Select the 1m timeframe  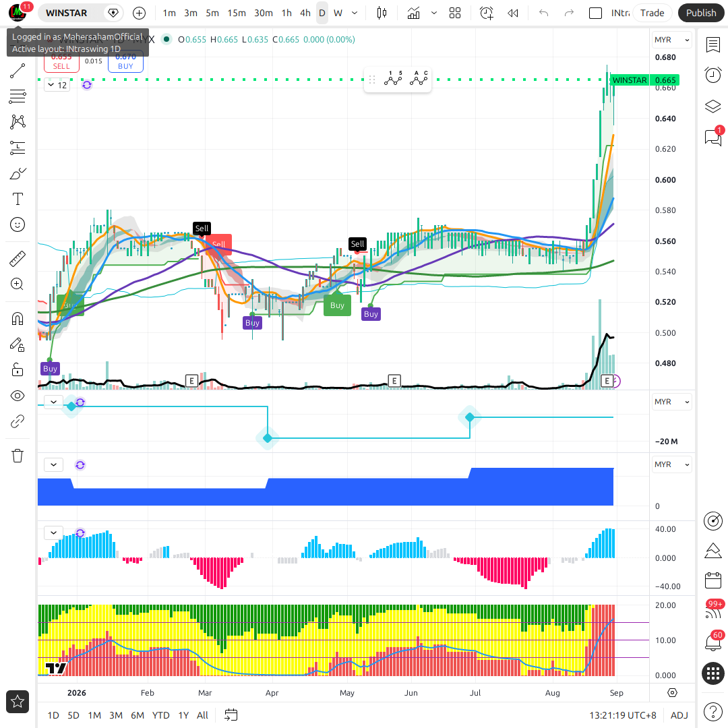click(169, 13)
